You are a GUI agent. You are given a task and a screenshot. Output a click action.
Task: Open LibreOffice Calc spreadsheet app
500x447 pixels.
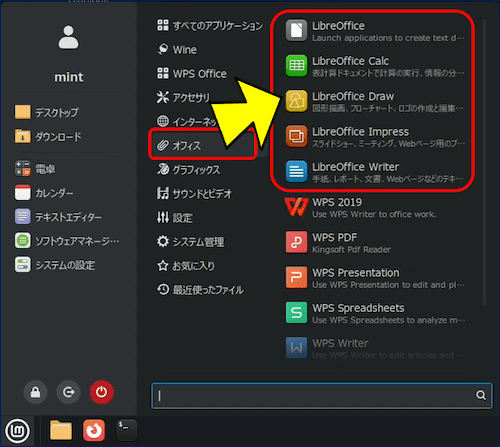pyautogui.click(x=375, y=66)
